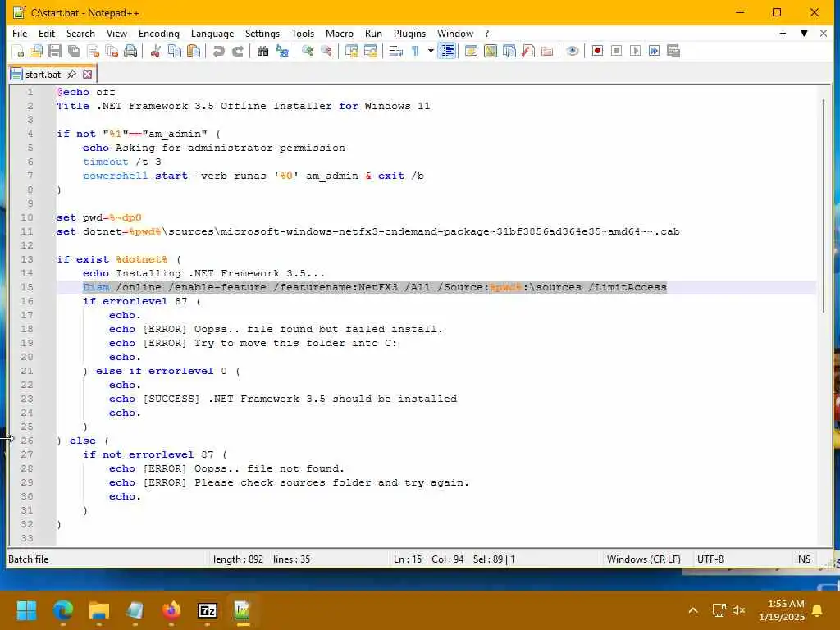
Task: Close document X next to tab dropdown
Action: click(x=824, y=33)
